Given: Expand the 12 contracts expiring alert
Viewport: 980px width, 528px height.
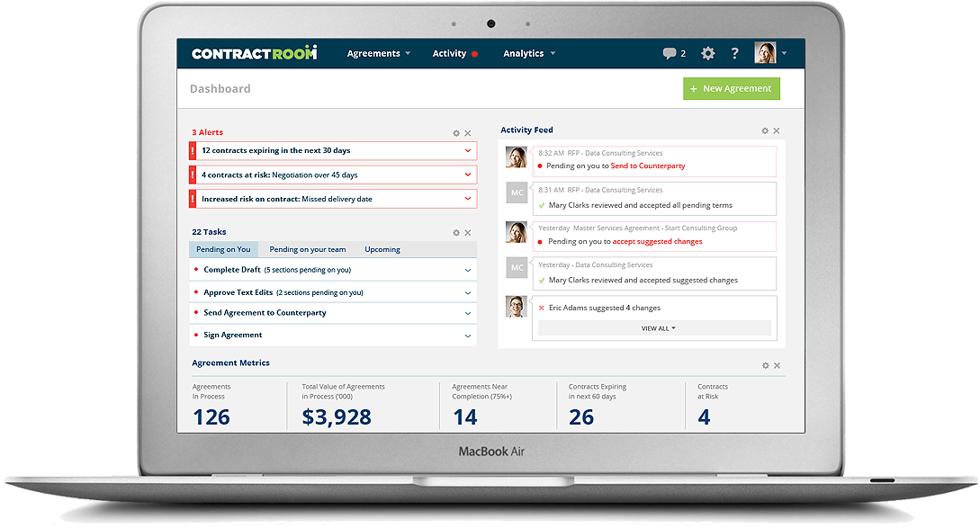Looking at the screenshot, I should point(467,150).
